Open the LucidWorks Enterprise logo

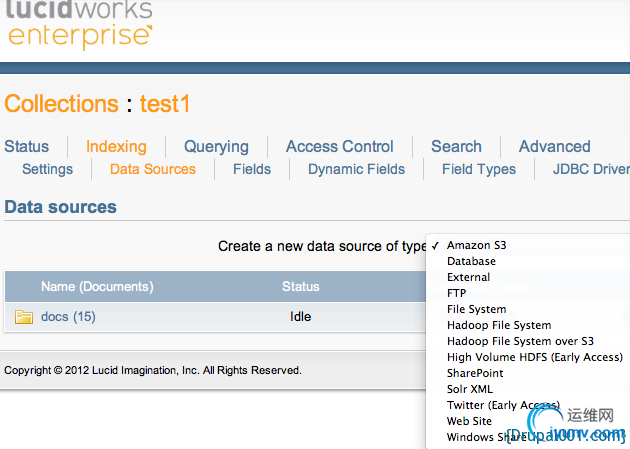click(x=79, y=24)
